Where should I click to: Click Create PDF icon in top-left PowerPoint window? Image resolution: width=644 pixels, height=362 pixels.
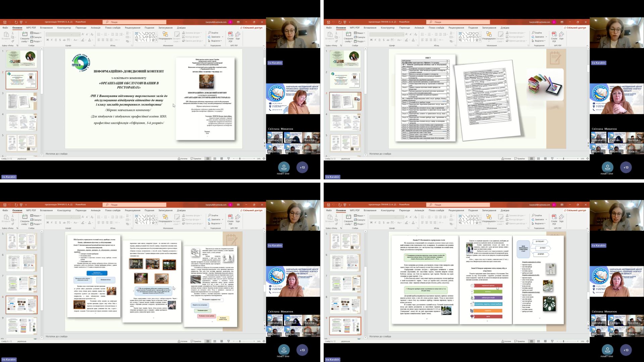[230, 35]
